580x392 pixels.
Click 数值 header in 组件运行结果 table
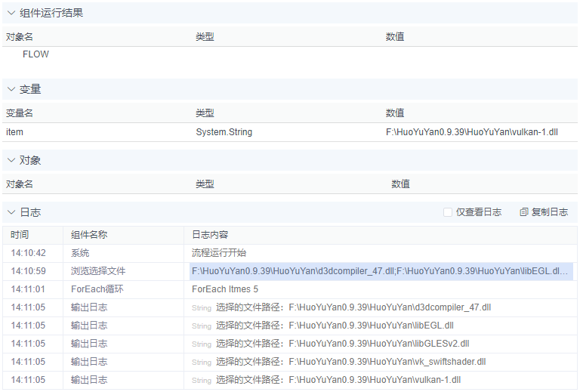point(395,36)
